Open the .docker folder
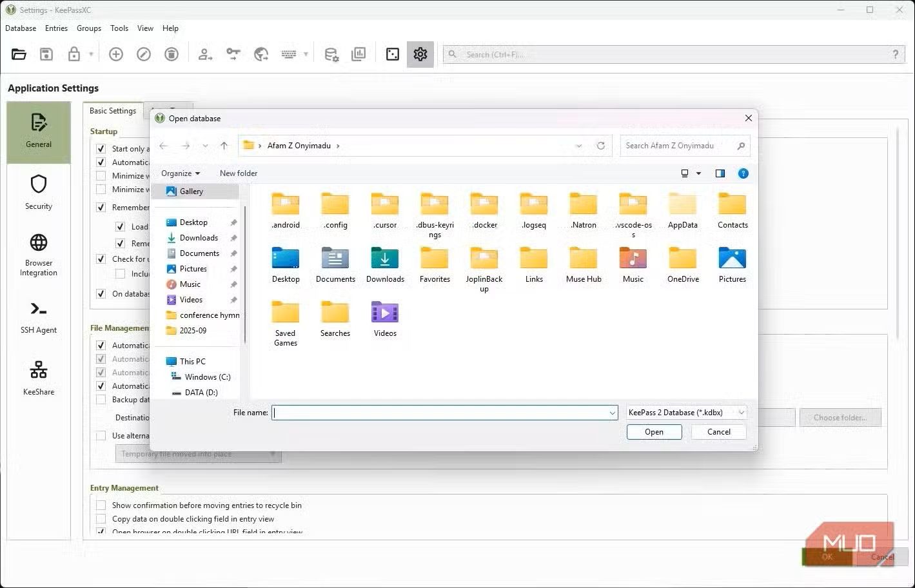The width and height of the screenshot is (915, 588). (484, 211)
